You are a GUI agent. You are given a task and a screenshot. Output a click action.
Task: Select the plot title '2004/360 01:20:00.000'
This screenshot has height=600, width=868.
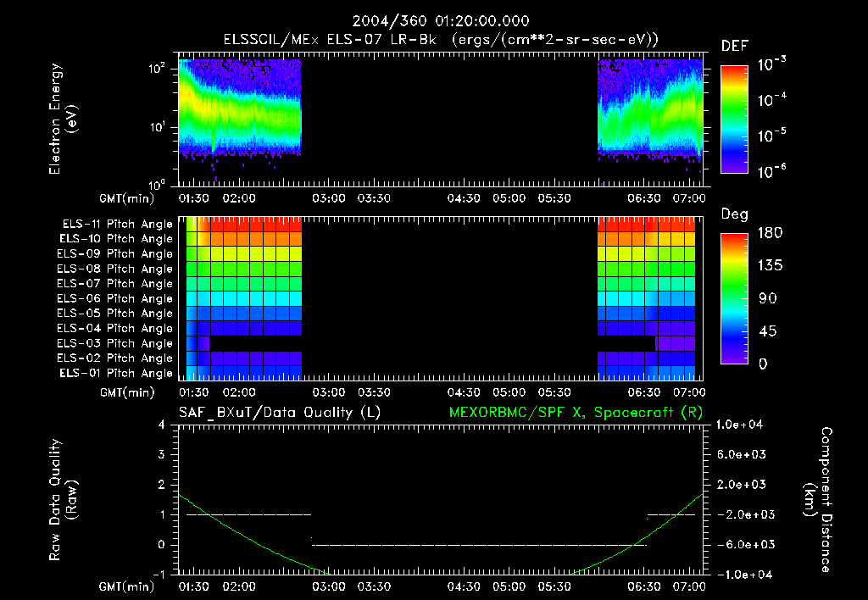[441, 21]
